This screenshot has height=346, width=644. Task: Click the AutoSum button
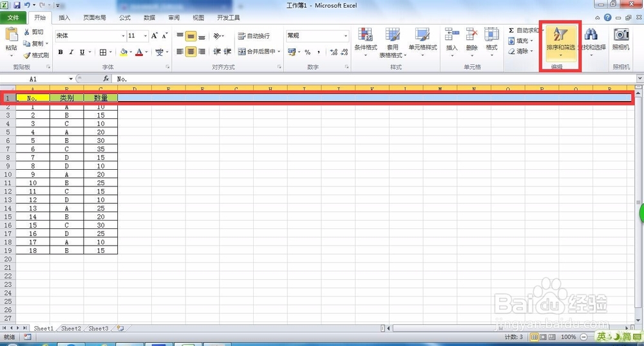[524, 31]
